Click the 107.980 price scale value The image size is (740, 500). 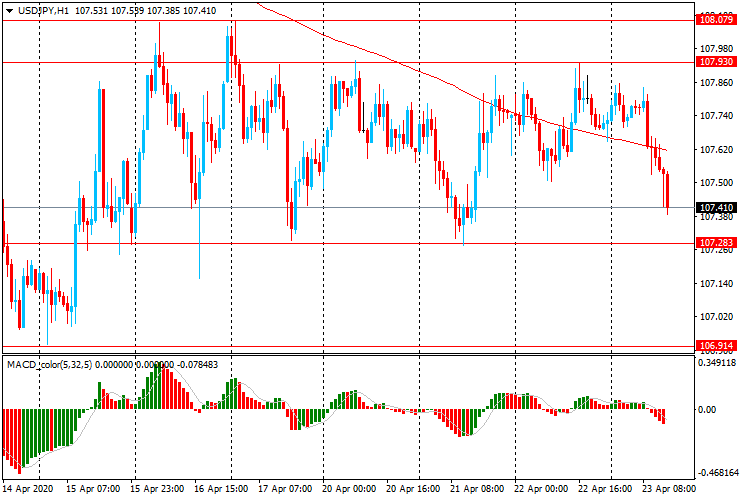point(716,49)
